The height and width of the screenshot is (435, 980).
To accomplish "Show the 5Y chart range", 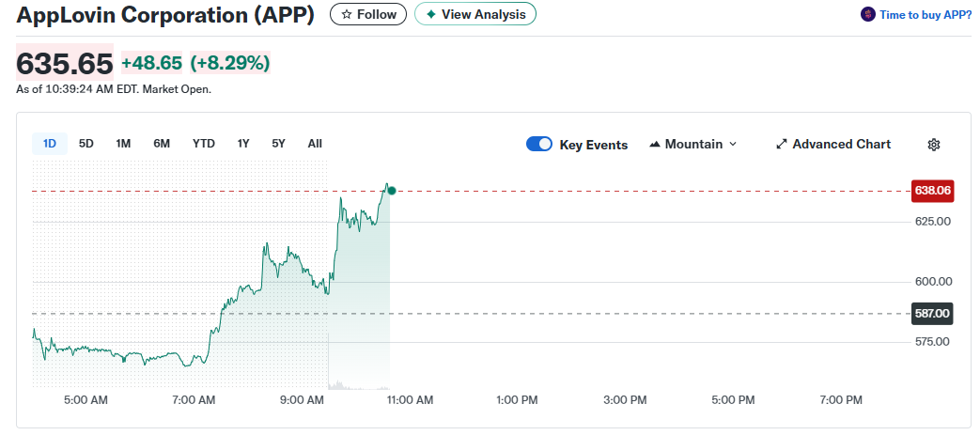I will click(x=278, y=144).
